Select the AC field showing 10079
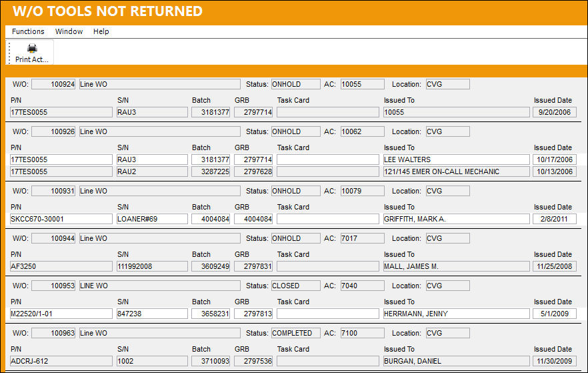Viewport: 588px width, 373px height. (x=362, y=191)
